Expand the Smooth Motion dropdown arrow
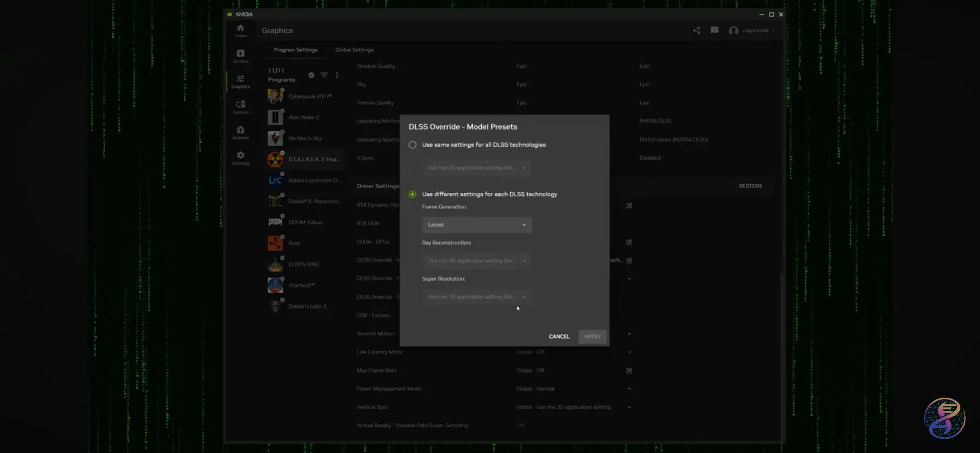Viewport: 980px width, 453px height. pos(629,334)
